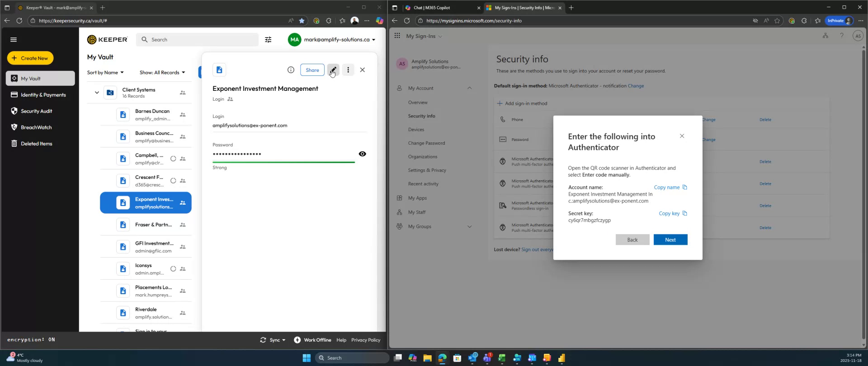Click the favorites star in Keeper address bar
The image size is (868, 366).
302,21
